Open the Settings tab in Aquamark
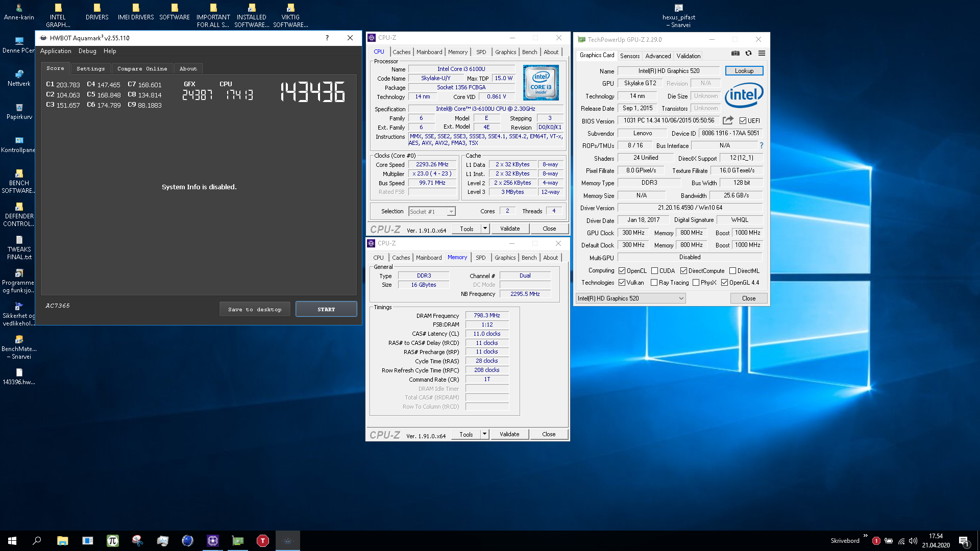Image resolution: width=980 pixels, height=551 pixels. coord(90,68)
